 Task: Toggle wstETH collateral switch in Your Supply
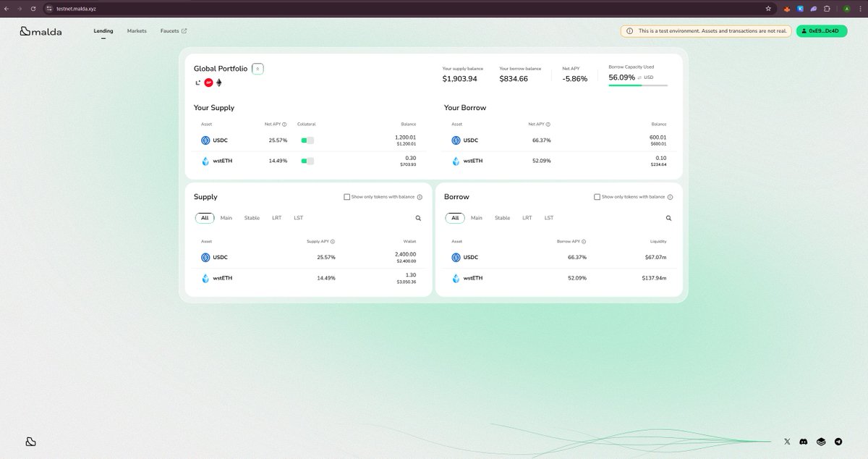click(307, 161)
